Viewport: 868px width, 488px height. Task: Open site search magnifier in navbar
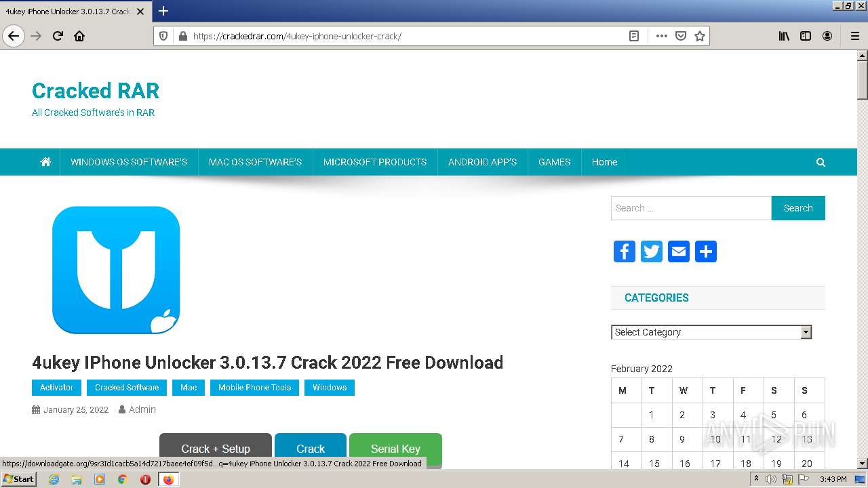821,162
